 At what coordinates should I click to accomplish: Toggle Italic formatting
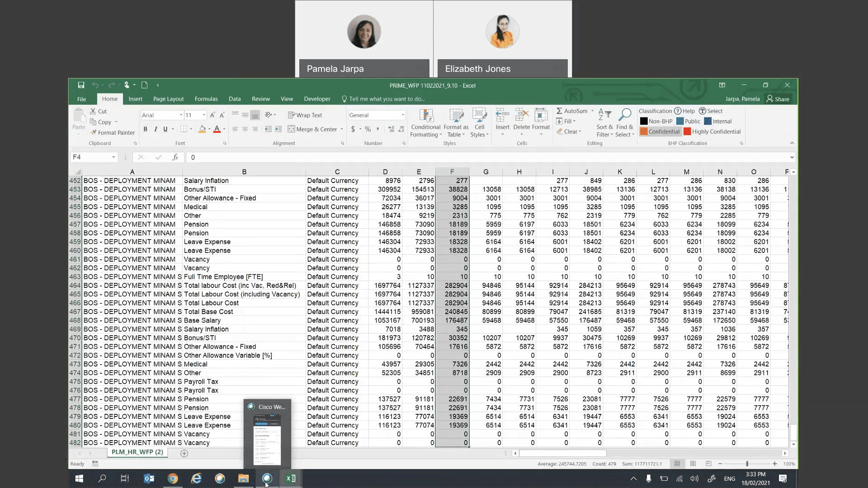point(156,129)
